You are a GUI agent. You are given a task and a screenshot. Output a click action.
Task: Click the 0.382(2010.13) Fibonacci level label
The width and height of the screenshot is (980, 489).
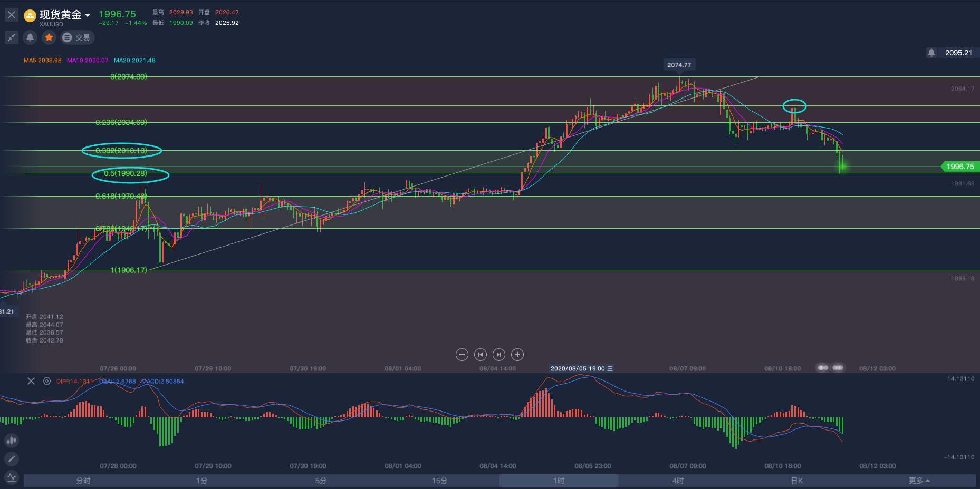pyautogui.click(x=121, y=151)
